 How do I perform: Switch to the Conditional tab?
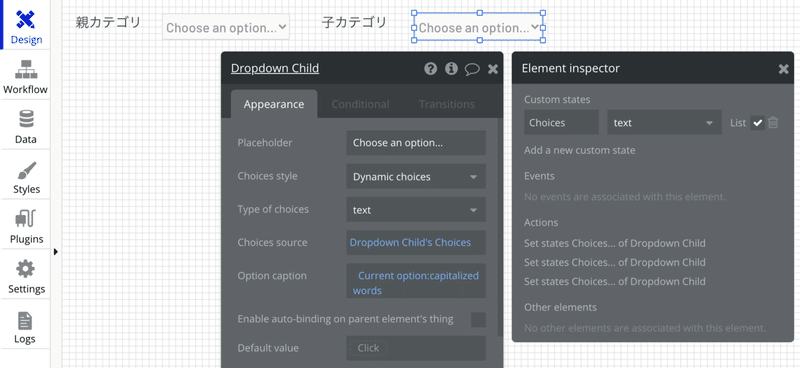pos(360,104)
